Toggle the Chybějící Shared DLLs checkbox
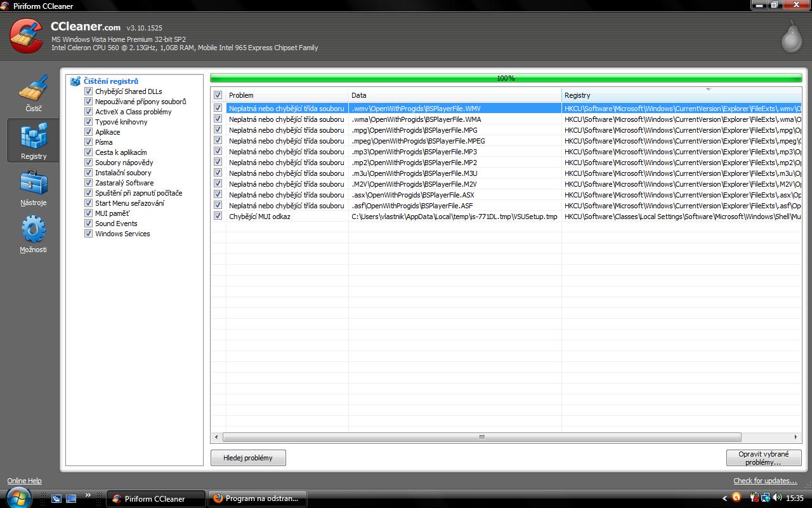Image resolution: width=812 pixels, height=508 pixels. pos(89,91)
